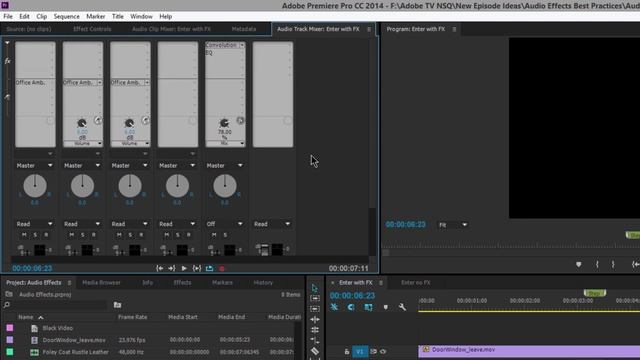640x360 pixels.
Task: Open the Window menu
Action: click(x=141, y=16)
